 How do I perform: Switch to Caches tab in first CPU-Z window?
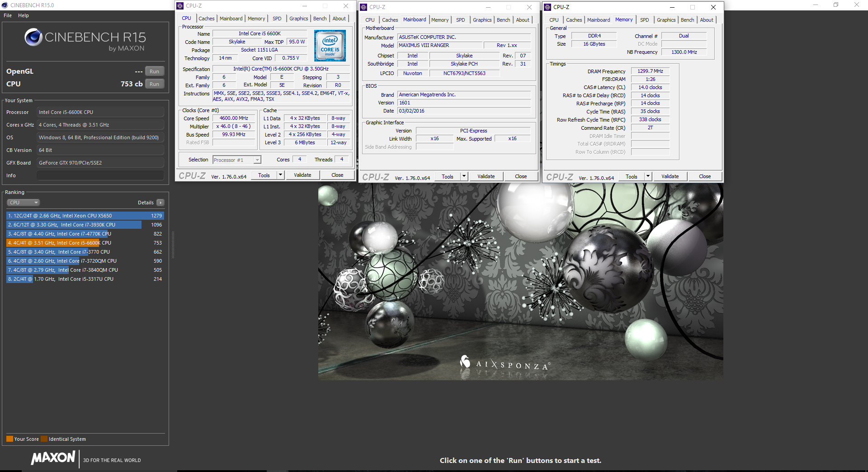pyautogui.click(x=207, y=19)
